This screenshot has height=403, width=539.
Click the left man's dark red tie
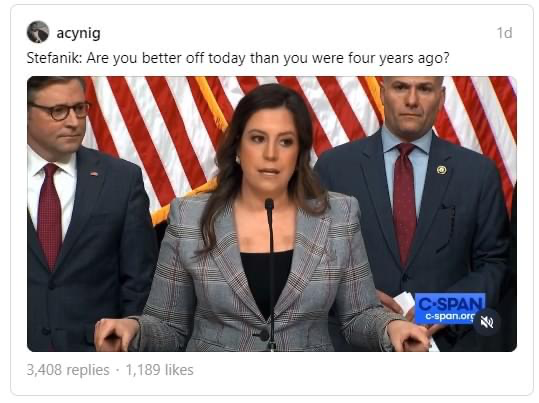click(49, 216)
